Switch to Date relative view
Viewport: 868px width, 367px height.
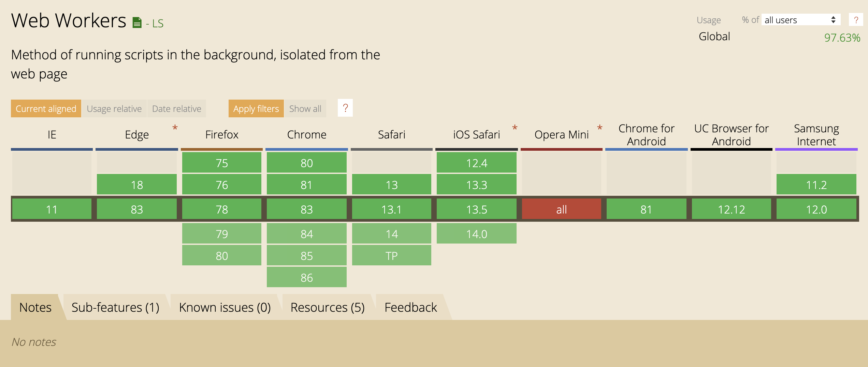[x=177, y=108]
